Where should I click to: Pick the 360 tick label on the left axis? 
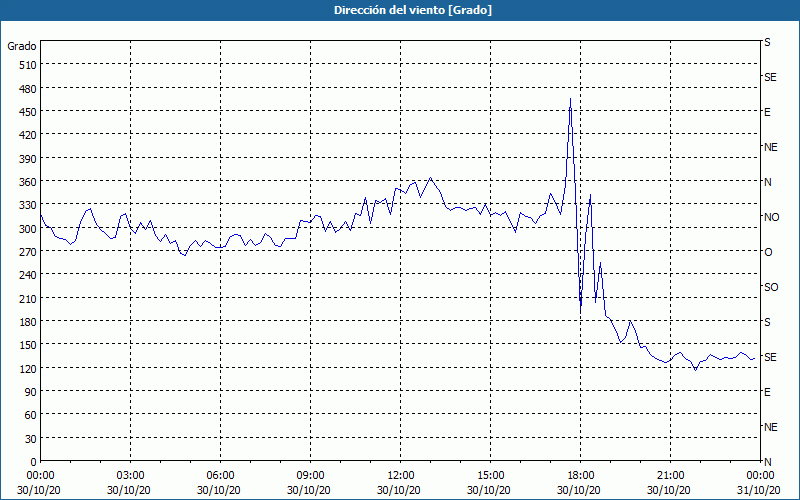[x=28, y=182]
